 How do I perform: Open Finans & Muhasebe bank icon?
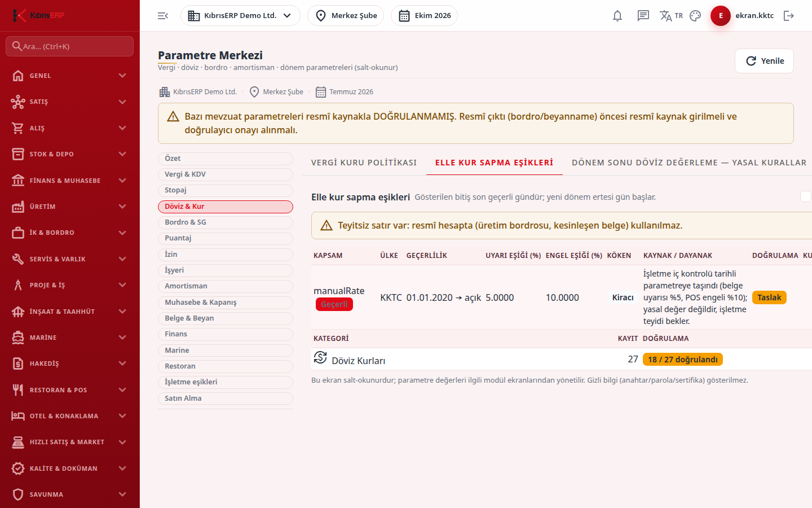(18, 181)
